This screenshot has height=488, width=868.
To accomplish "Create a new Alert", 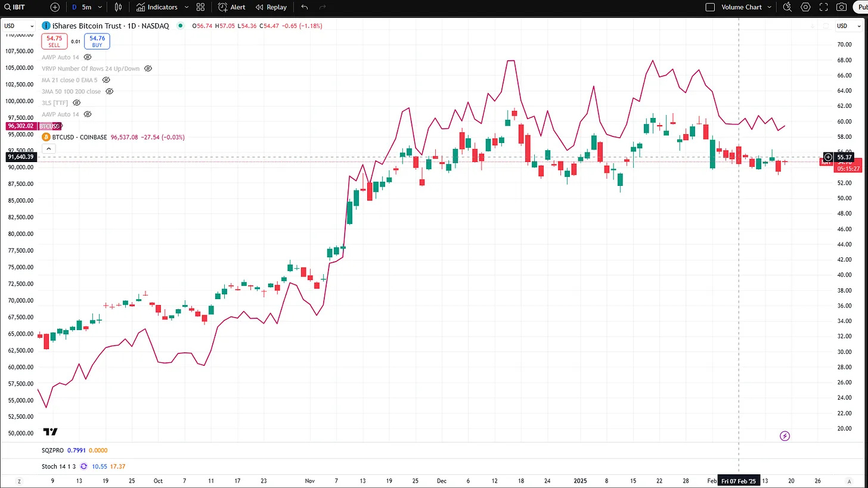I will (232, 7).
